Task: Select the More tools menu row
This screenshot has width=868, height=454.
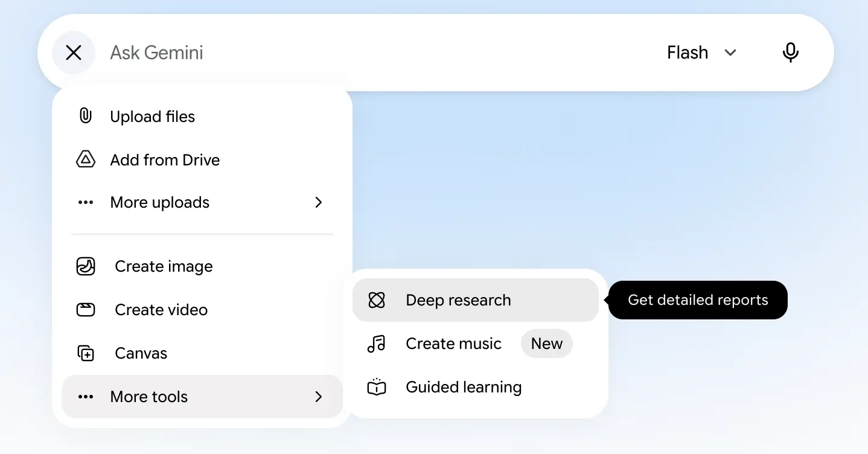Action: 202,397
